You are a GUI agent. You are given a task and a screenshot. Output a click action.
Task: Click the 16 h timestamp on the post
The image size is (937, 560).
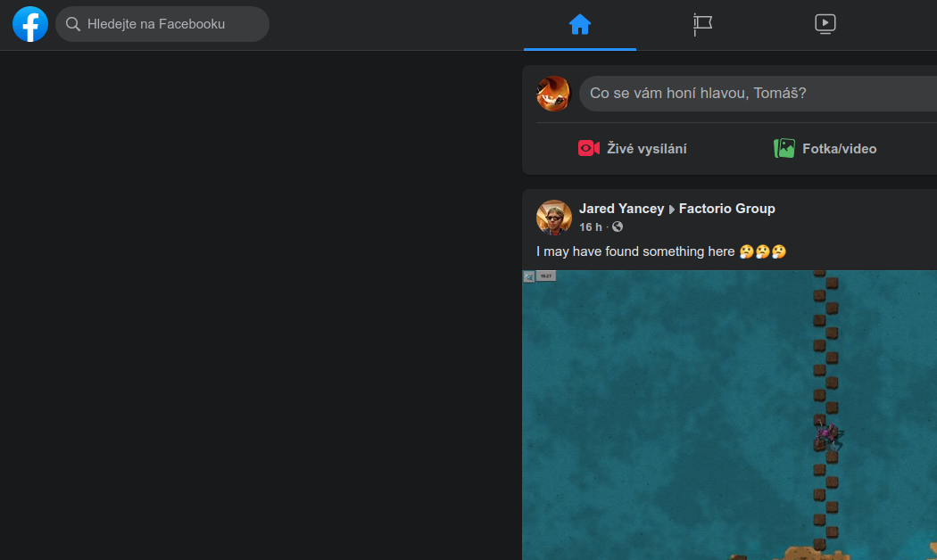pyautogui.click(x=590, y=226)
